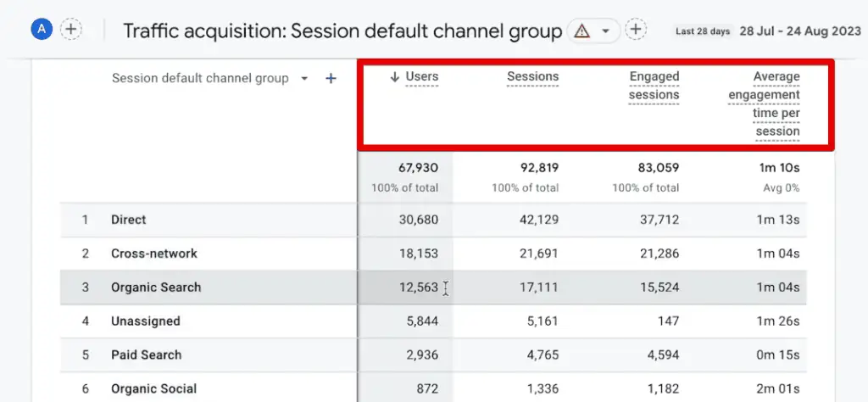Click Cross-network users value 18,153
This screenshot has width=868, height=402.
point(419,254)
